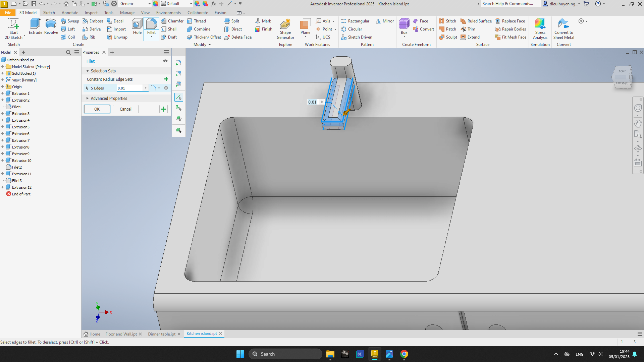Collapse the Selection Sets section

click(88, 71)
